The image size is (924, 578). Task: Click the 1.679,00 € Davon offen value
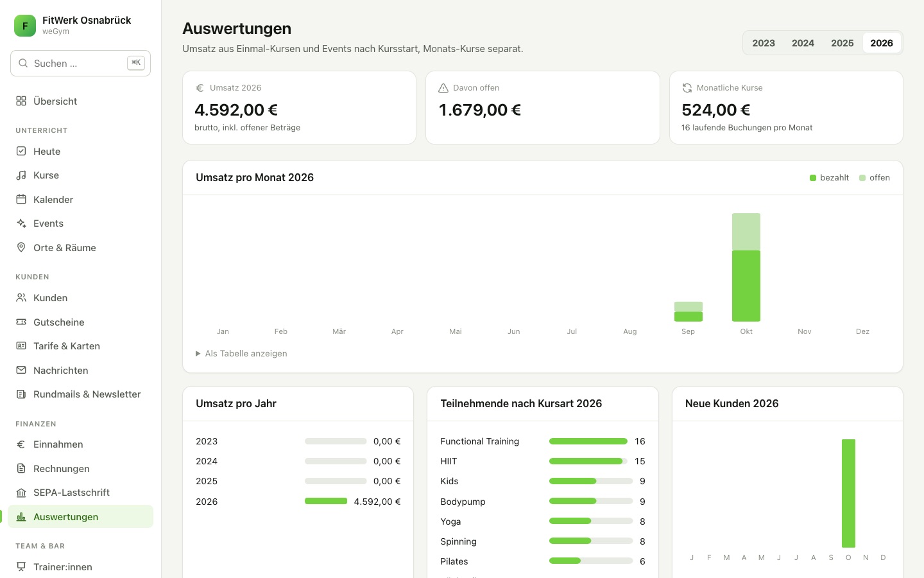480,110
